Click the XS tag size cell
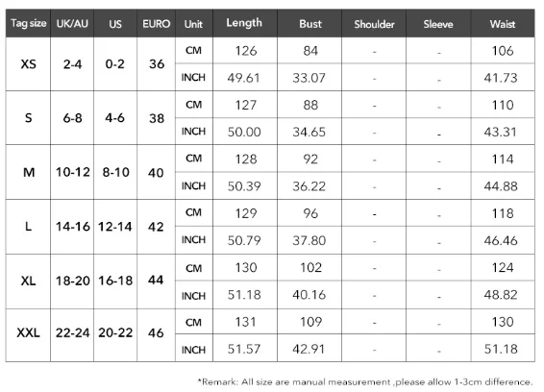Viewport: 544px width, 392px height. 28,64
